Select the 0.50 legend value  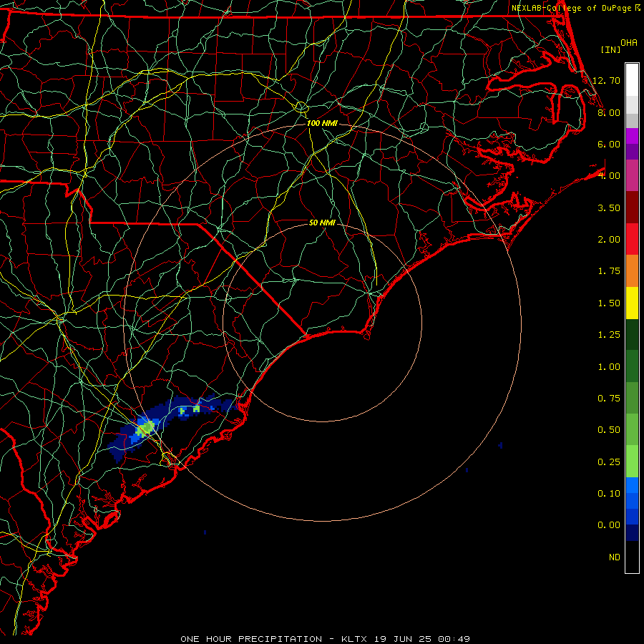tap(609, 430)
